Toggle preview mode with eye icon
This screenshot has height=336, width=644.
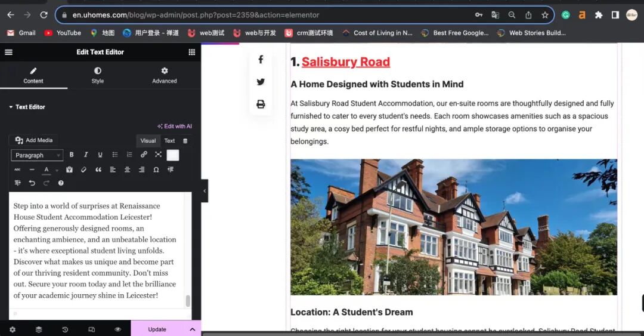pyautogui.click(x=117, y=329)
